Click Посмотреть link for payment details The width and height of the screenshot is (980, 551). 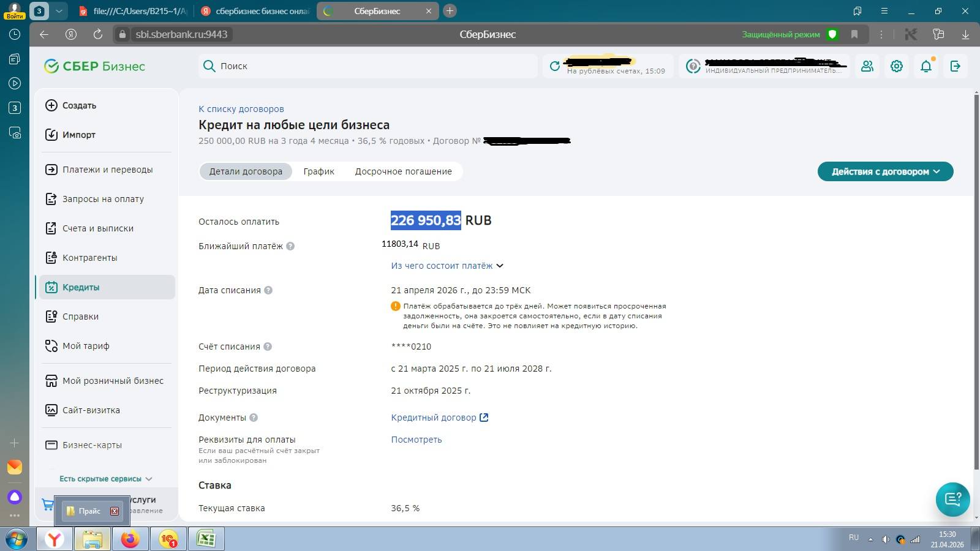pyautogui.click(x=417, y=440)
